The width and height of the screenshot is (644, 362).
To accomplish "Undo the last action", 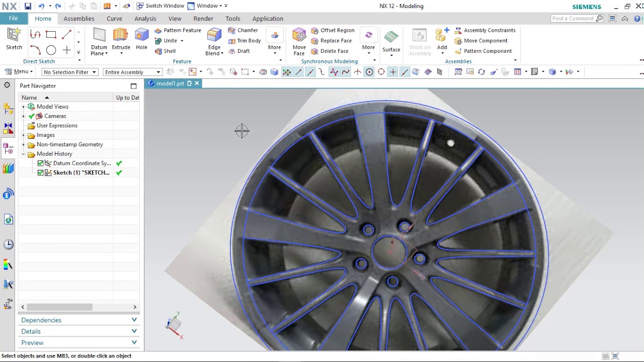I will point(41,6).
